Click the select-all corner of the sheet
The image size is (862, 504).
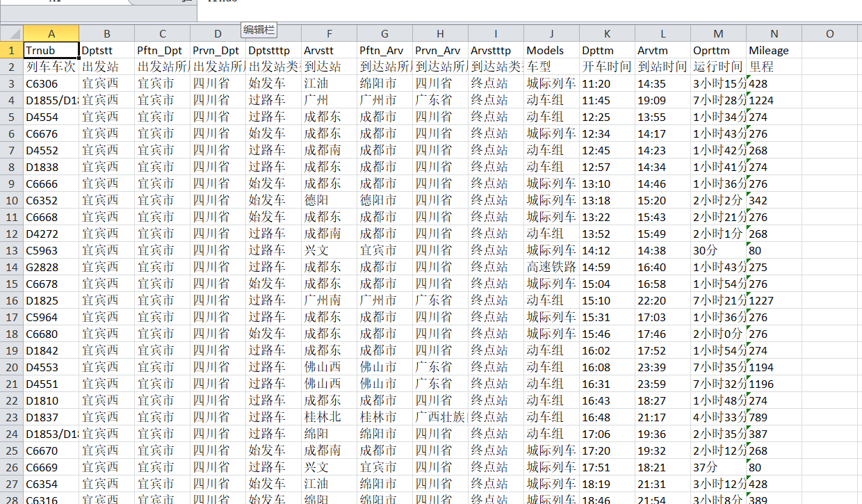(x=11, y=33)
